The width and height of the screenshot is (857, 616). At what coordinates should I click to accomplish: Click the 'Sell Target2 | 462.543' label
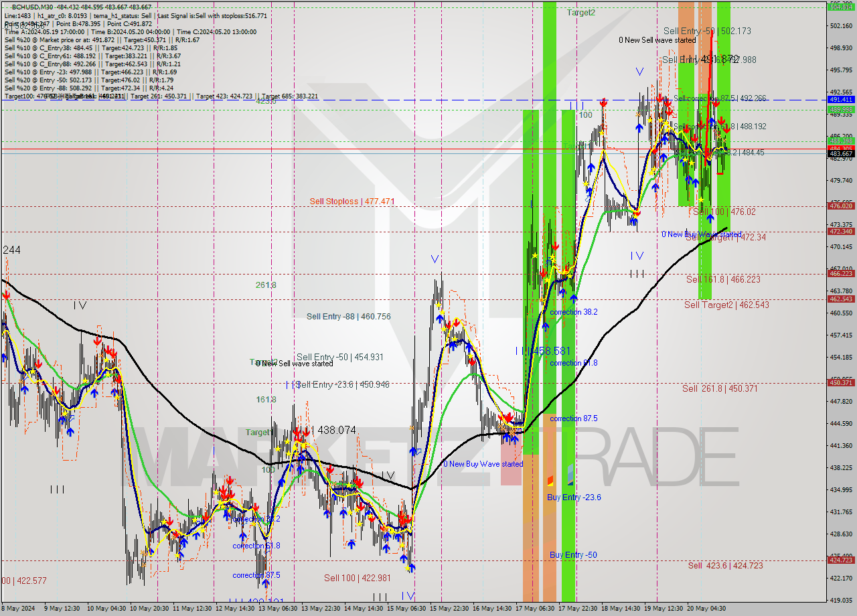pyautogui.click(x=726, y=305)
